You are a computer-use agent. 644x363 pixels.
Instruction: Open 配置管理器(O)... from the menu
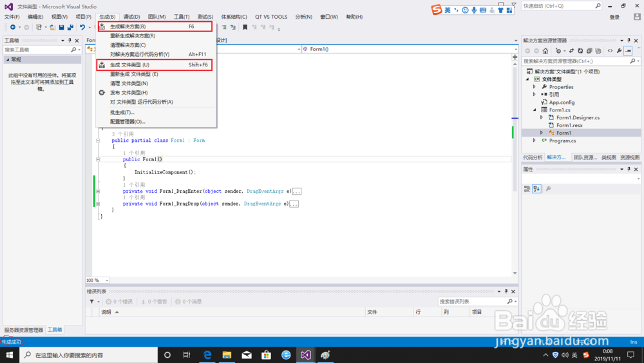(156, 122)
